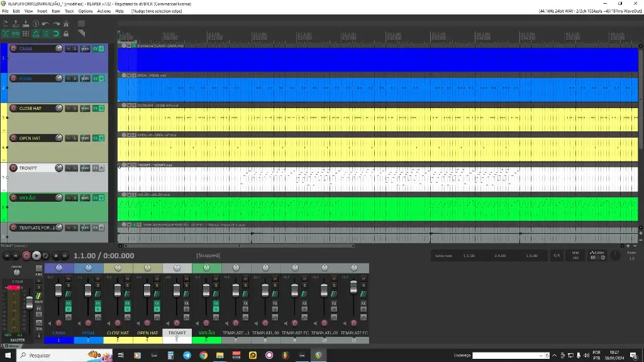The height and width of the screenshot is (362, 644).
Task: Arm CAIXA track for recording
Action: 14,48
